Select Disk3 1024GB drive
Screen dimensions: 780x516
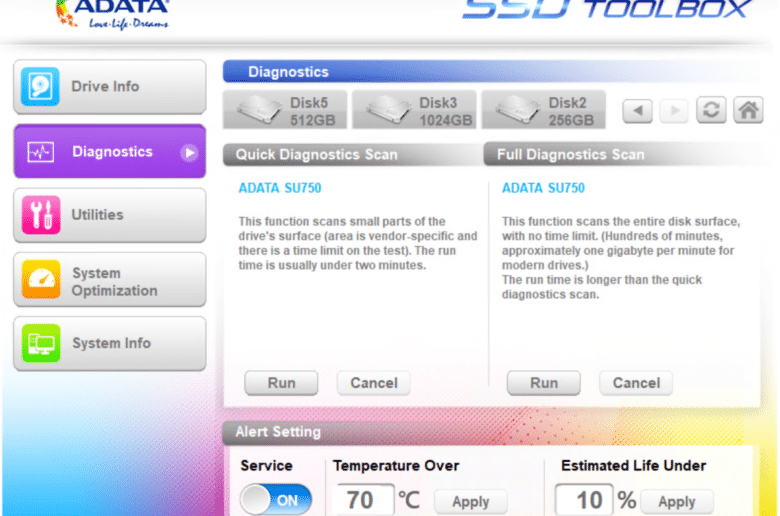(414, 110)
